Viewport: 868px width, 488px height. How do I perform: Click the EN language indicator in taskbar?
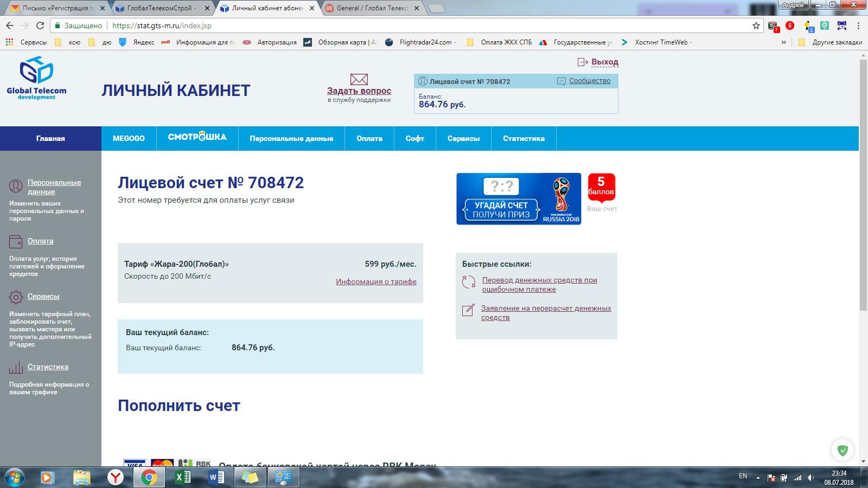743,476
